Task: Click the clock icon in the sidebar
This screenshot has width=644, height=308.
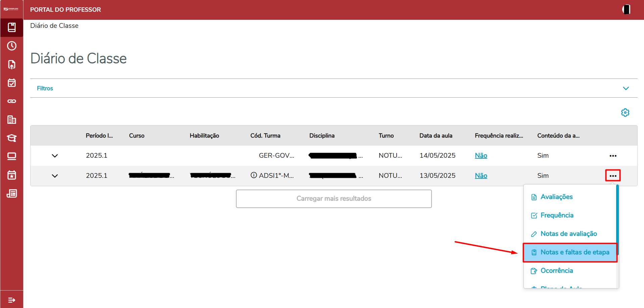Action: pos(12,46)
